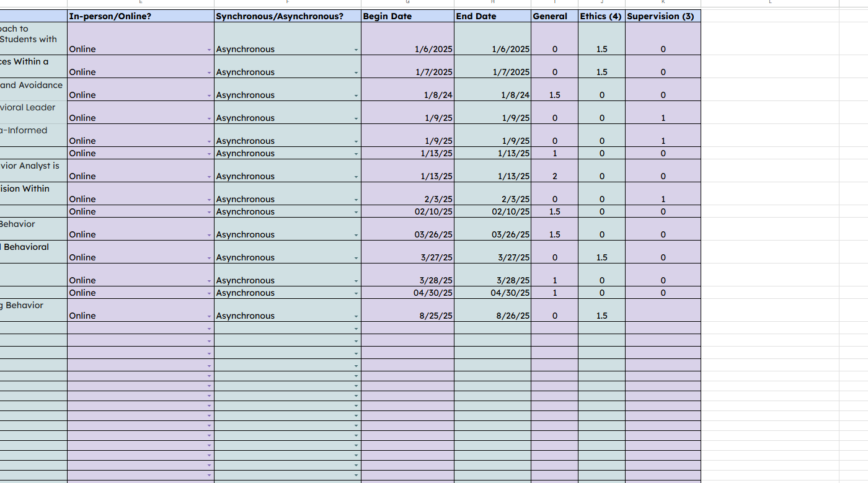
Task: Expand the Asynchronous dropdown in the 03/26/25 row
Action: coord(356,235)
